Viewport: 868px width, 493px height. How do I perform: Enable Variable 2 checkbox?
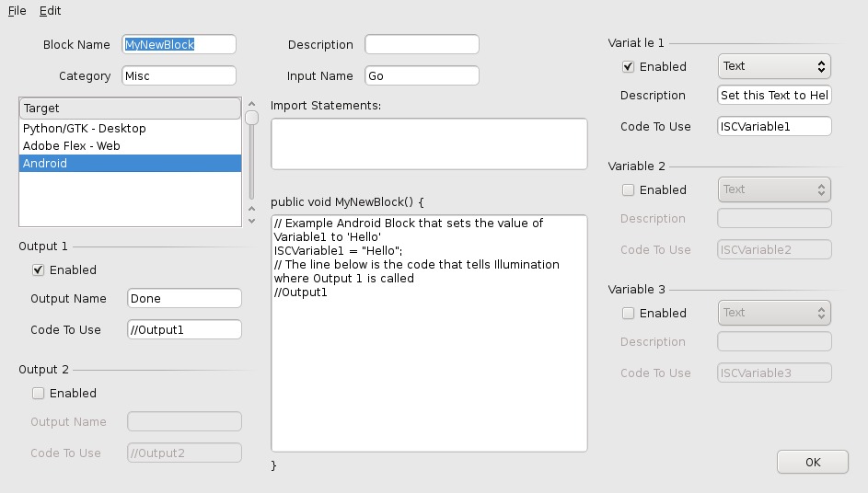pyautogui.click(x=629, y=190)
